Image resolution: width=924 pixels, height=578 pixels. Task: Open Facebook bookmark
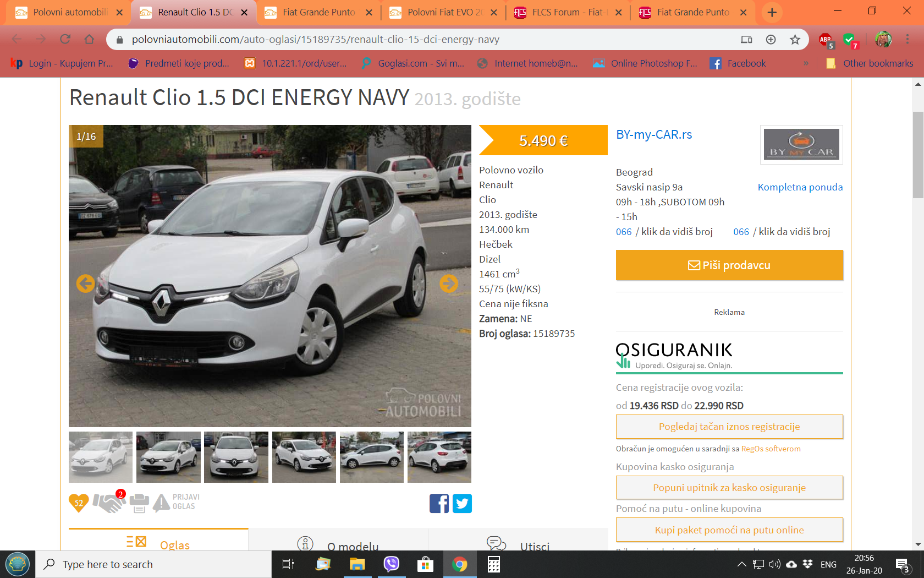[738, 63]
